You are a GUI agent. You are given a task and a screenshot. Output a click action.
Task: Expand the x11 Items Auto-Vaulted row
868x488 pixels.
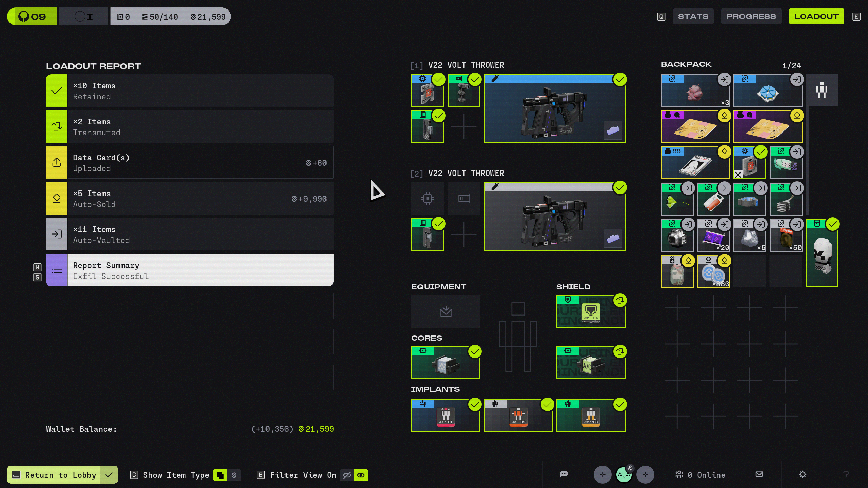click(190, 235)
